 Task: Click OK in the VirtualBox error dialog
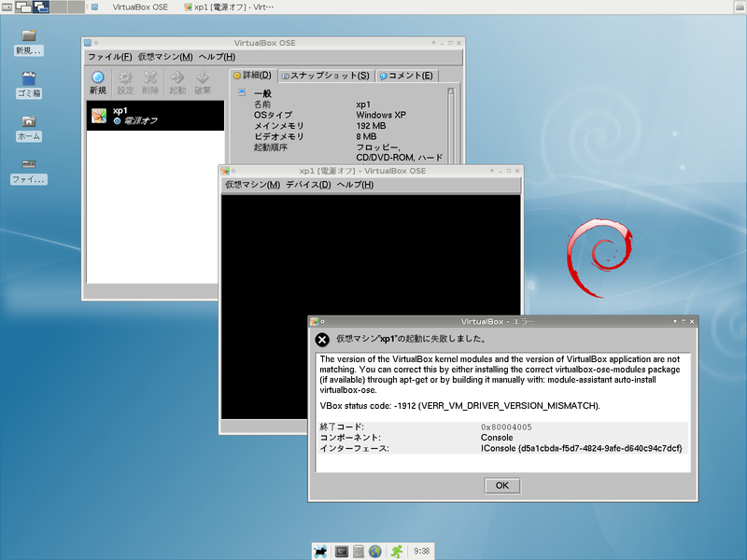(502, 485)
